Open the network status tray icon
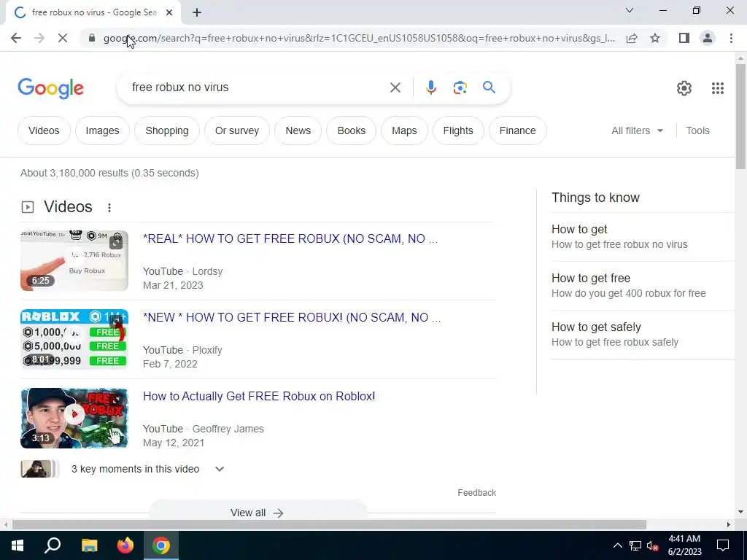The height and width of the screenshot is (560, 747). tap(635, 545)
